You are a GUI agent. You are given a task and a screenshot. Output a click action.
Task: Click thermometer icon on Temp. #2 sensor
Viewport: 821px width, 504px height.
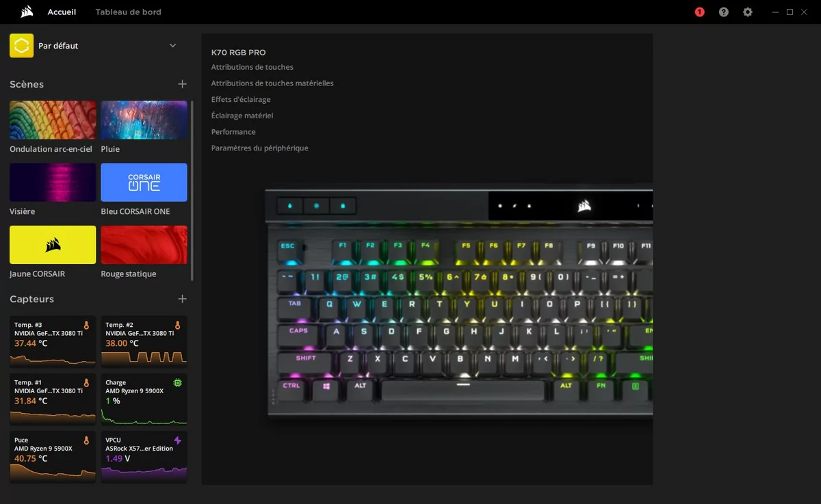177,326
